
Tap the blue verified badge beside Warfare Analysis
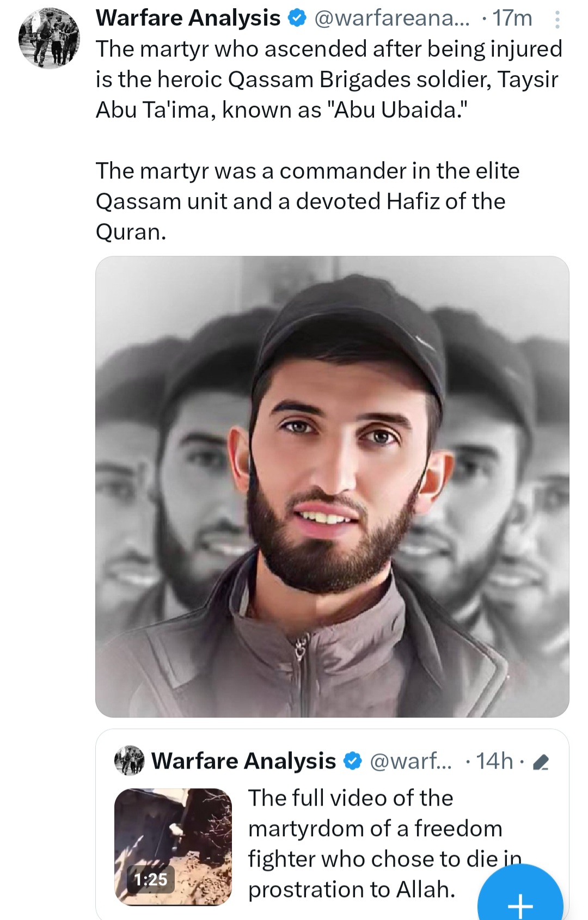click(297, 19)
